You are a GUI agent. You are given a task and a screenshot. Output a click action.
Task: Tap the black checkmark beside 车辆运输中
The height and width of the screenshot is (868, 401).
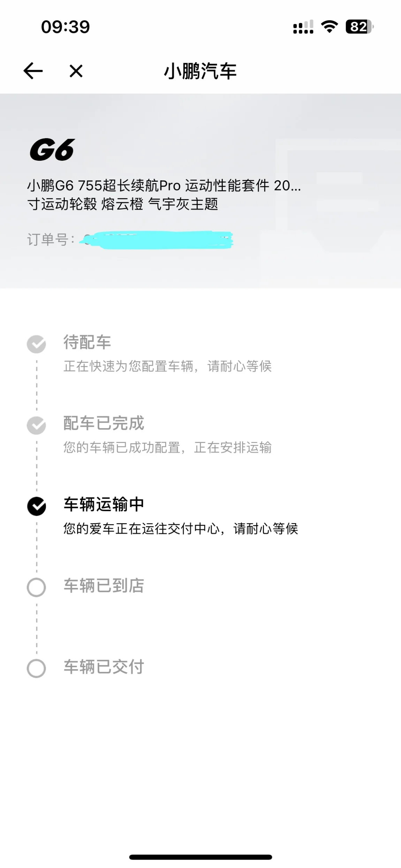[36, 506]
